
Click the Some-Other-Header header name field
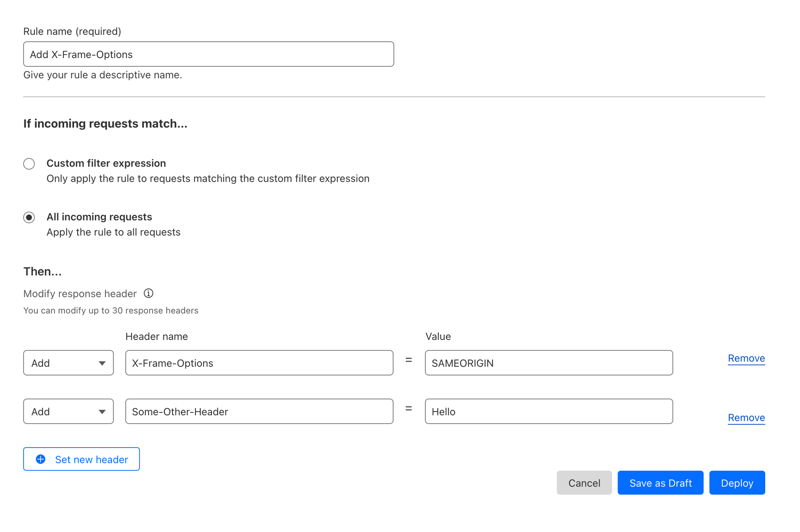259,411
